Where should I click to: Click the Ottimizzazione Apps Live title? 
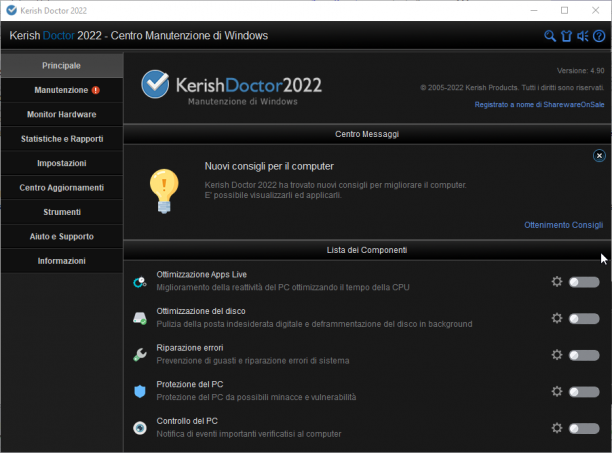click(x=201, y=275)
